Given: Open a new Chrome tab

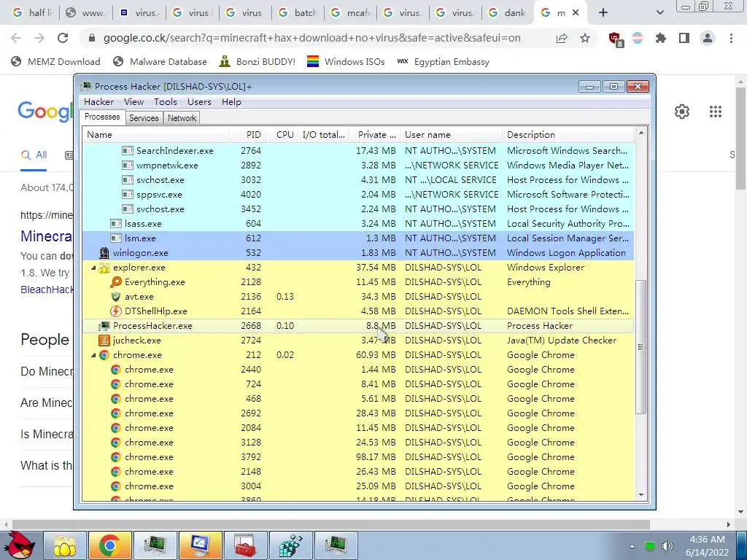Looking at the screenshot, I should click(x=603, y=12).
